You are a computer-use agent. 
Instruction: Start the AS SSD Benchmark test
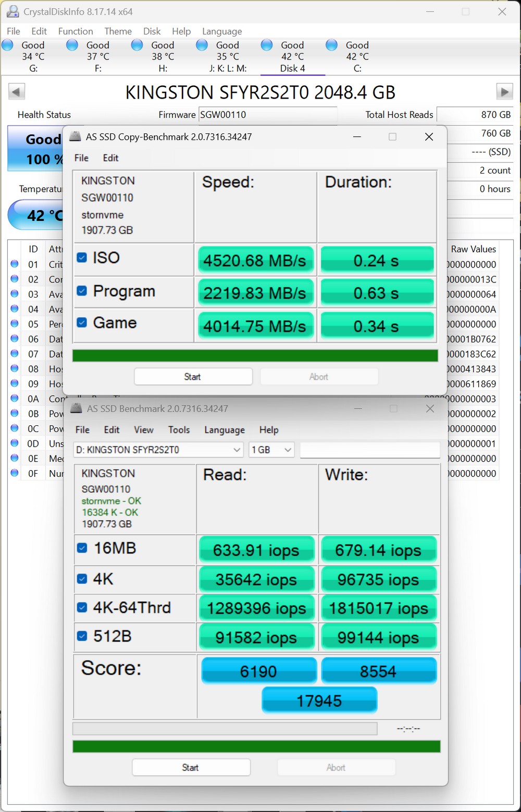pos(191,767)
